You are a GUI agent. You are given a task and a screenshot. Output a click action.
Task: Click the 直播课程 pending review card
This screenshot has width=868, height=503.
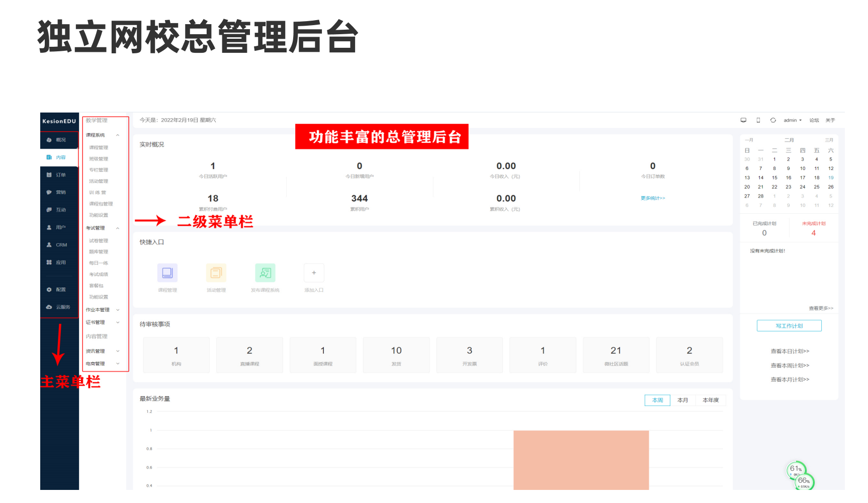(x=249, y=355)
